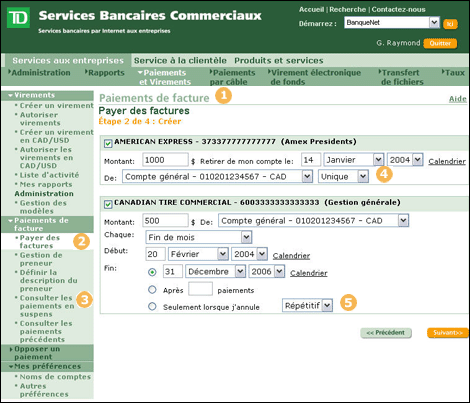The width and height of the screenshot is (470, 403).
Task: Open the Début Calendrier link
Action: (x=291, y=256)
